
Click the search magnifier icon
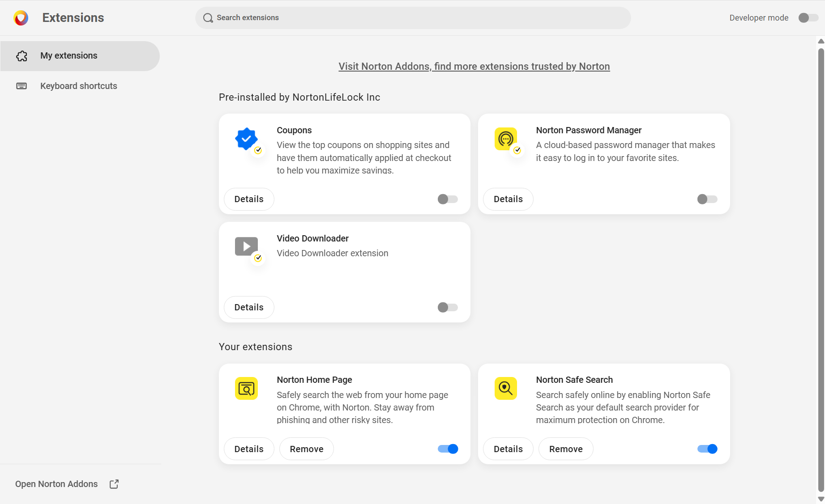click(208, 18)
